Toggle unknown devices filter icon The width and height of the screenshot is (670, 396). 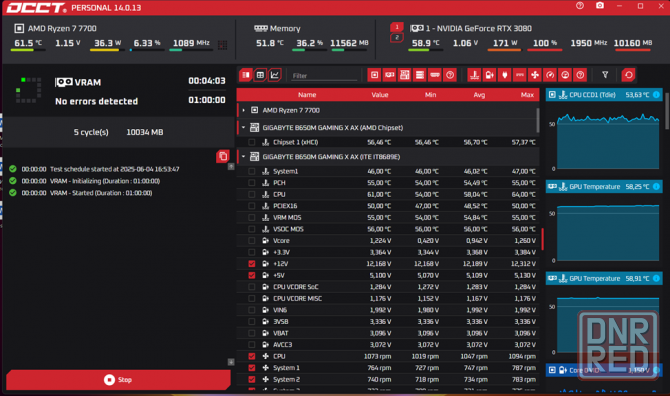click(450, 75)
